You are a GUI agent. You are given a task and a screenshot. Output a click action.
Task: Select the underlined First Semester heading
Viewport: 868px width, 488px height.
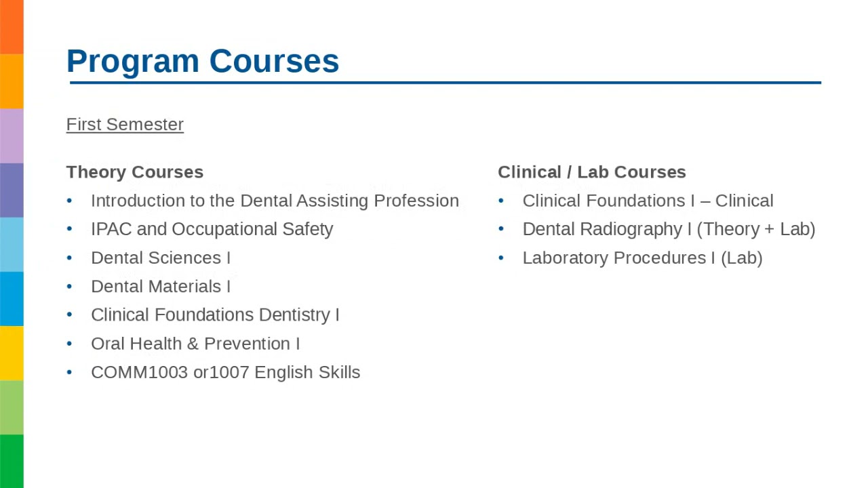click(125, 125)
